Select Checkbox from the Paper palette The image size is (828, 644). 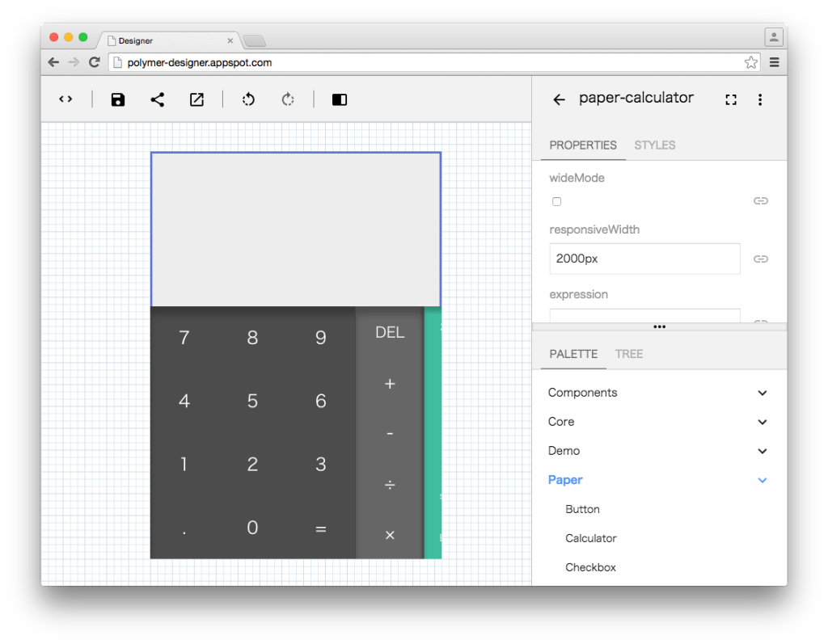click(x=590, y=567)
